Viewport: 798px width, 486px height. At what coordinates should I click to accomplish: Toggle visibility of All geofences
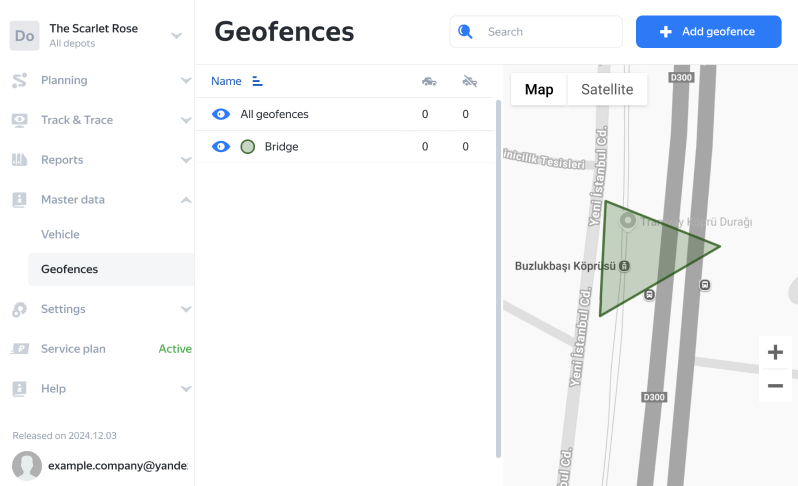click(x=221, y=114)
